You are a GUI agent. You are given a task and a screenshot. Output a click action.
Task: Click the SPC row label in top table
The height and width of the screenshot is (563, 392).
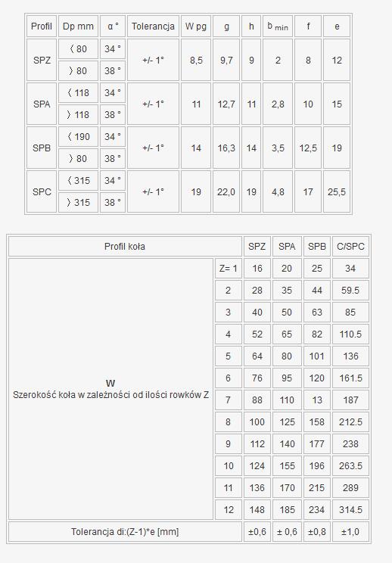coord(42,191)
